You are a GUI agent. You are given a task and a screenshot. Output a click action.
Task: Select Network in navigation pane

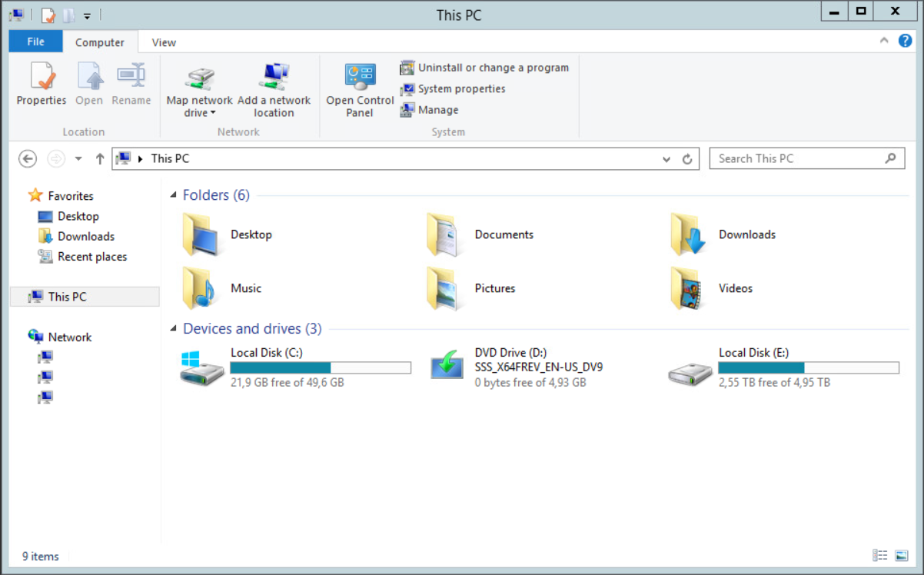(59, 337)
